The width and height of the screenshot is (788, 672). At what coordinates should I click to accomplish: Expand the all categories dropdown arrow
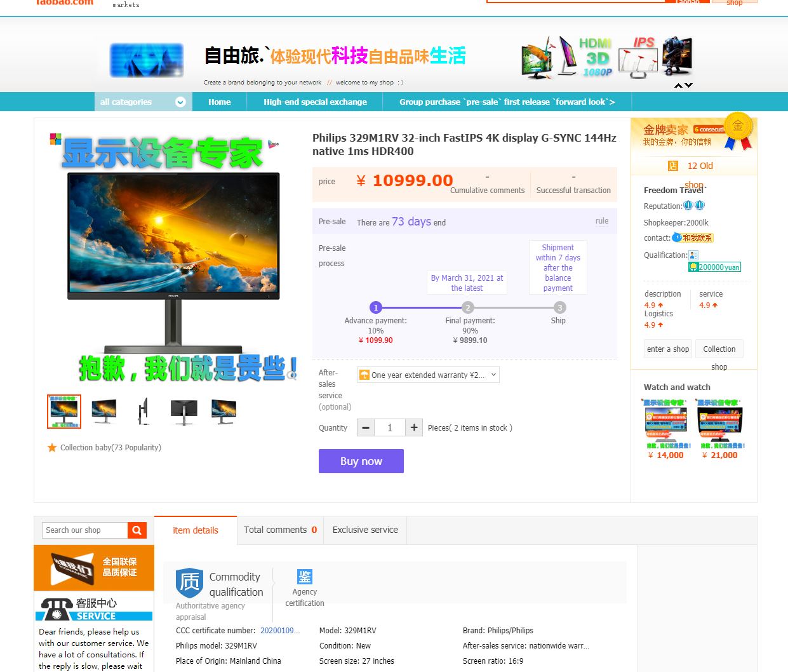tap(180, 102)
